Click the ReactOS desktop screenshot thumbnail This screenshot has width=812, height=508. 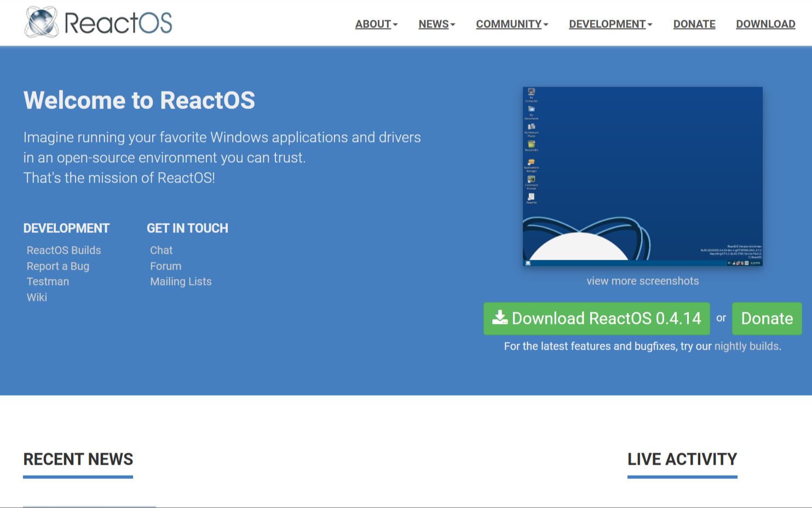click(643, 176)
